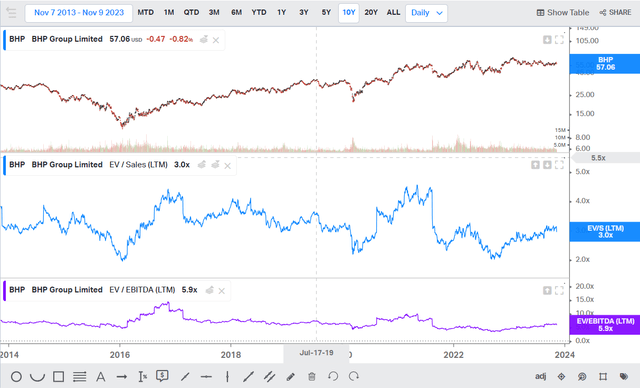The image size is (640, 388).
Task: Select the horizontal lines Fibonacci tool
Action: coord(80,377)
